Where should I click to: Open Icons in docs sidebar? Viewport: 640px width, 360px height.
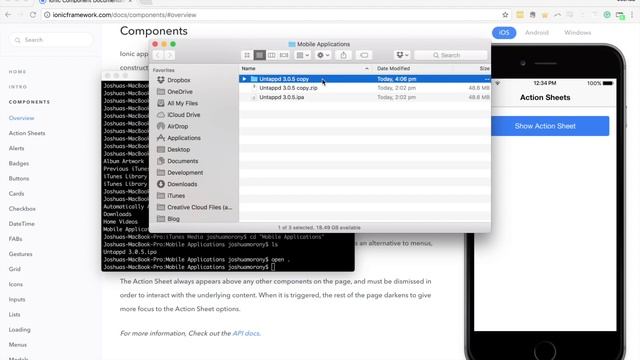point(16,284)
